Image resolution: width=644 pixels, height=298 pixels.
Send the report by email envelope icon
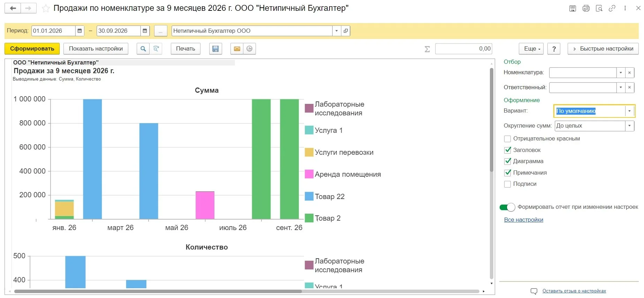(x=237, y=49)
